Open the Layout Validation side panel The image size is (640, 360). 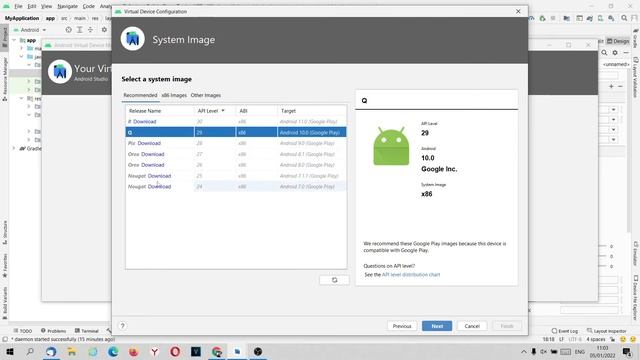[636, 78]
